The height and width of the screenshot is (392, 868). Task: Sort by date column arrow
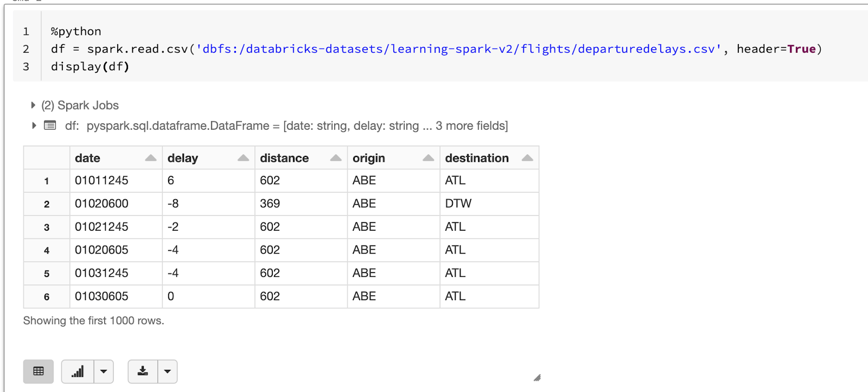click(x=151, y=158)
